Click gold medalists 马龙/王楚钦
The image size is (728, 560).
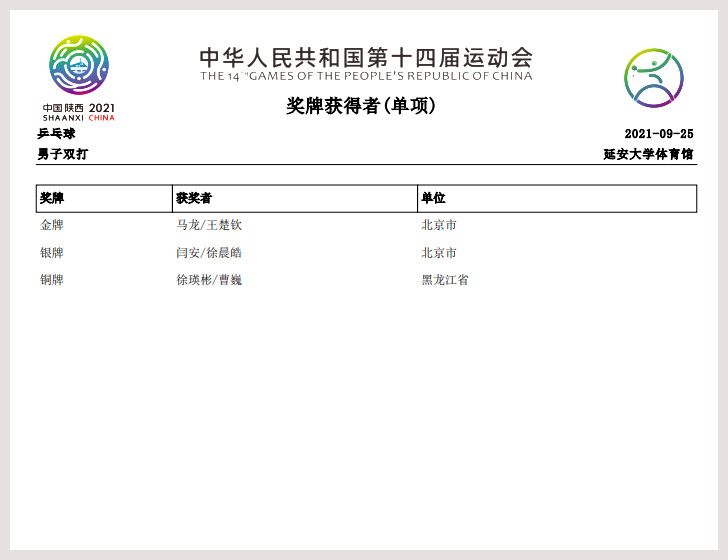pyautogui.click(x=209, y=225)
